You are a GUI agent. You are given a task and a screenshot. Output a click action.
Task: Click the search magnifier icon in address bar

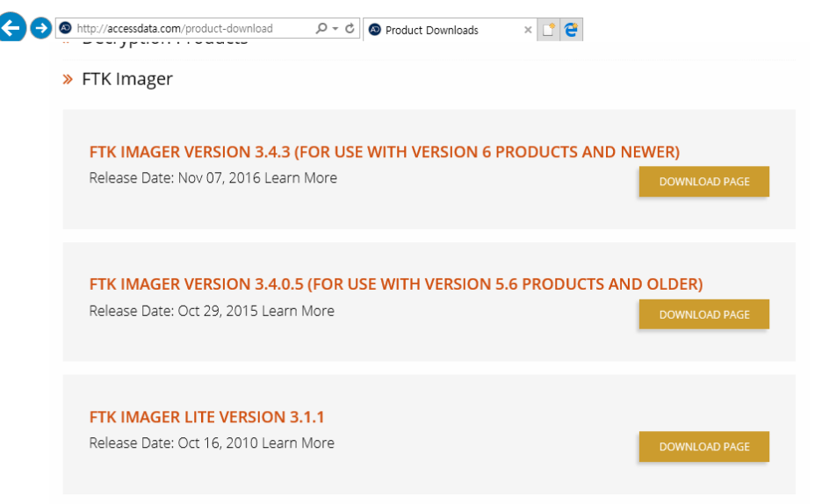[322, 29]
